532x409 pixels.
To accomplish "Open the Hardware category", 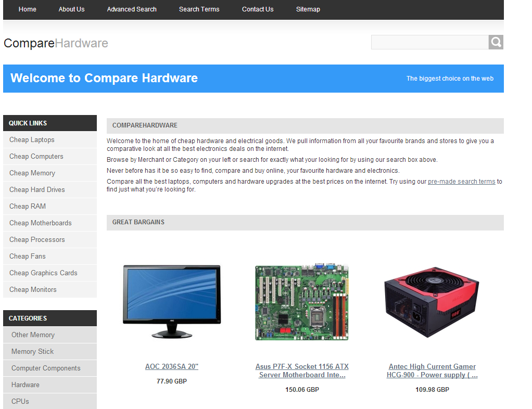I will click(x=50, y=385).
